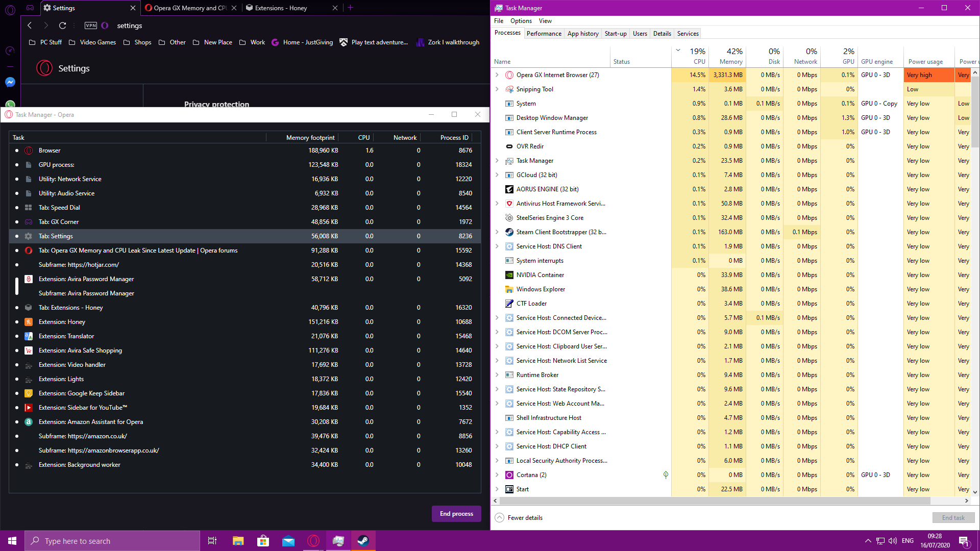Select the Start-up tab in Task Manager
This screenshot has height=551, width=980.
pyautogui.click(x=615, y=33)
